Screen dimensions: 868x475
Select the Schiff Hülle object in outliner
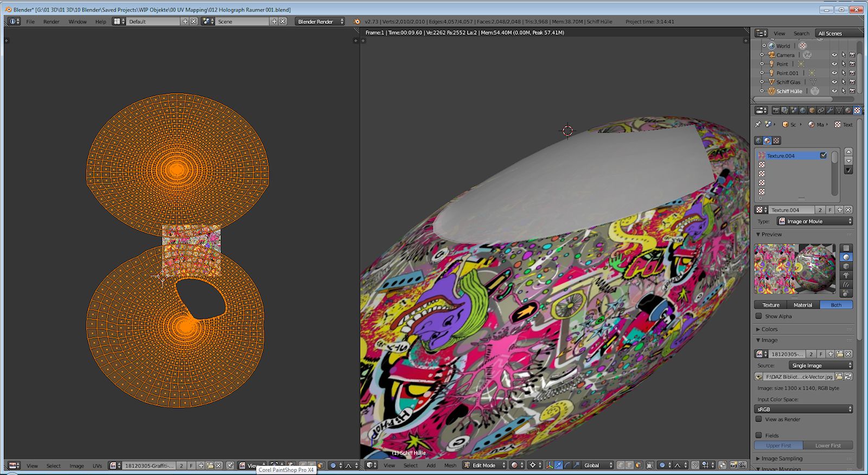pyautogui.click(x=789, y=91)
